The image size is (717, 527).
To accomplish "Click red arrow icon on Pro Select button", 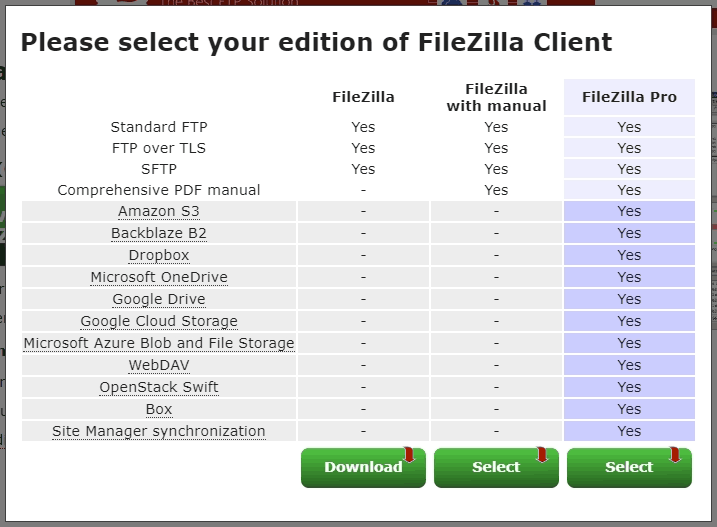I will click(x=675, y=455).
